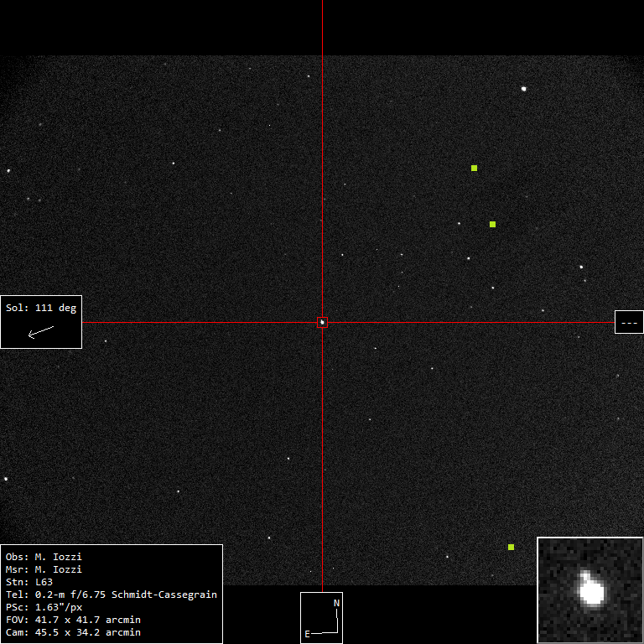Click the solar direction arrow under Sol label
This screenshot has width=644, height=644.
point(40,332)
